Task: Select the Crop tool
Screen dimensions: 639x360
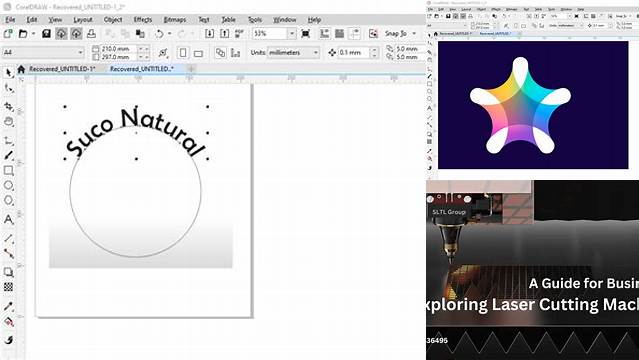Action: [9, 106]
